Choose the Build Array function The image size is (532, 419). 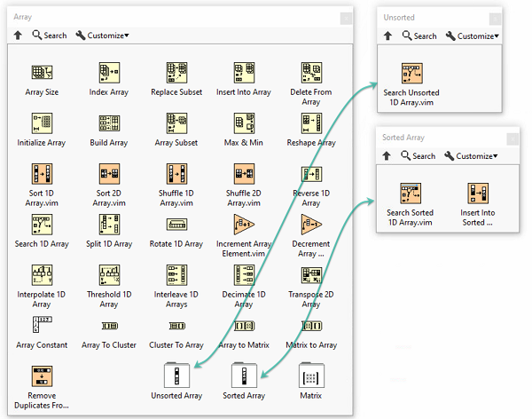coord(109,123)
